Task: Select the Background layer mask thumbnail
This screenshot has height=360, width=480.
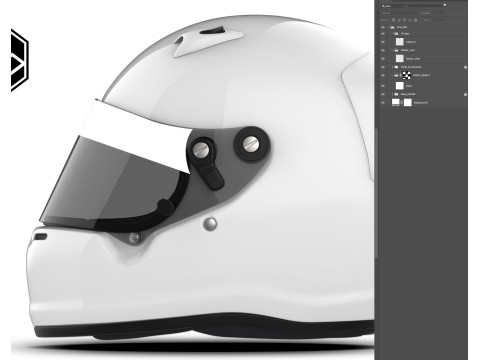Action: [x=408, y=103]
